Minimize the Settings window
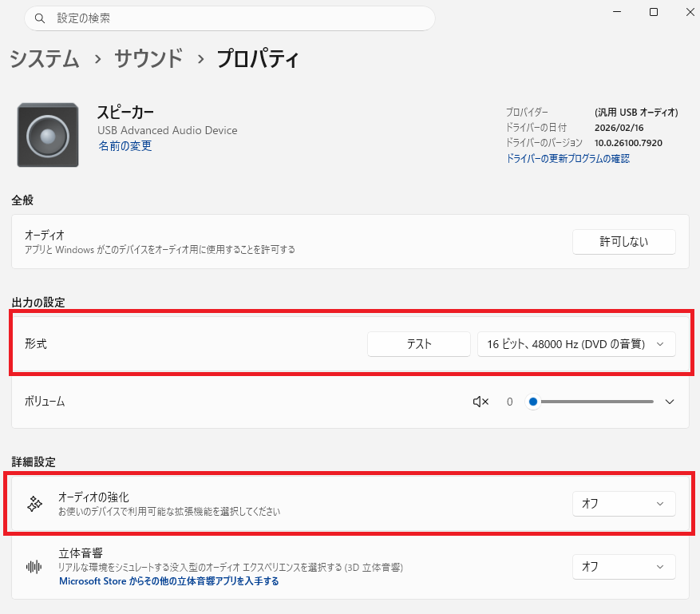This screenshot has width=700, height=614. tap(618, 12)
